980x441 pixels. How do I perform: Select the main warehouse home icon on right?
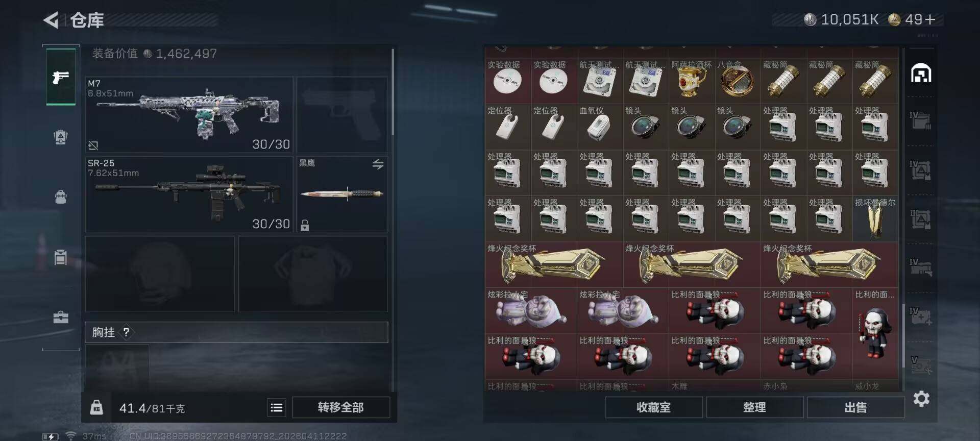click(921, 73)
